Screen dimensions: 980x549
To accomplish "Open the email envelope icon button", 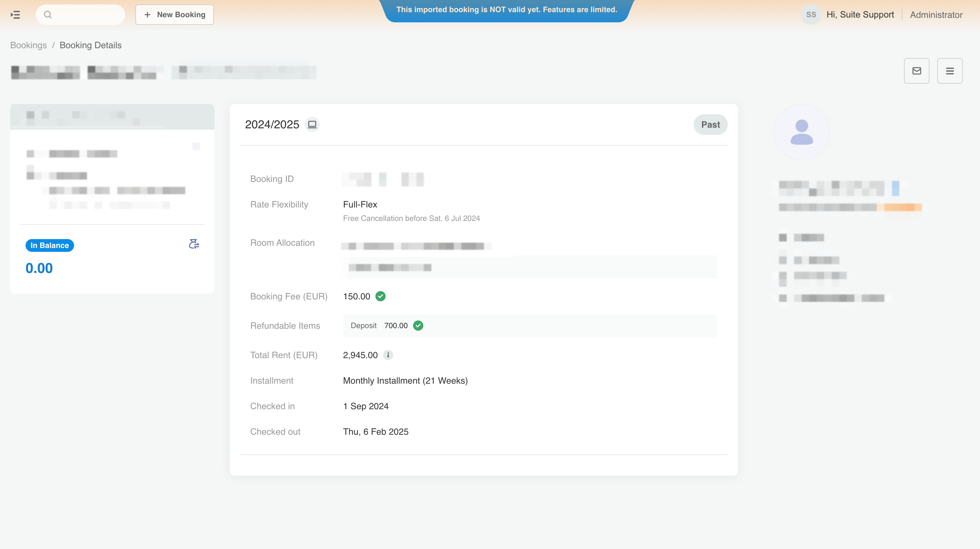I will click(x=916, y=71).
